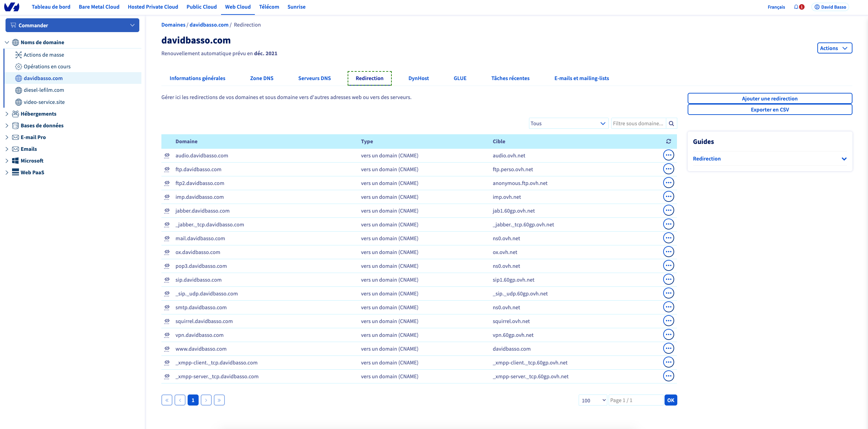Open the Public Cloud menu
868x429 pixels.
click(x=201, y=7)
